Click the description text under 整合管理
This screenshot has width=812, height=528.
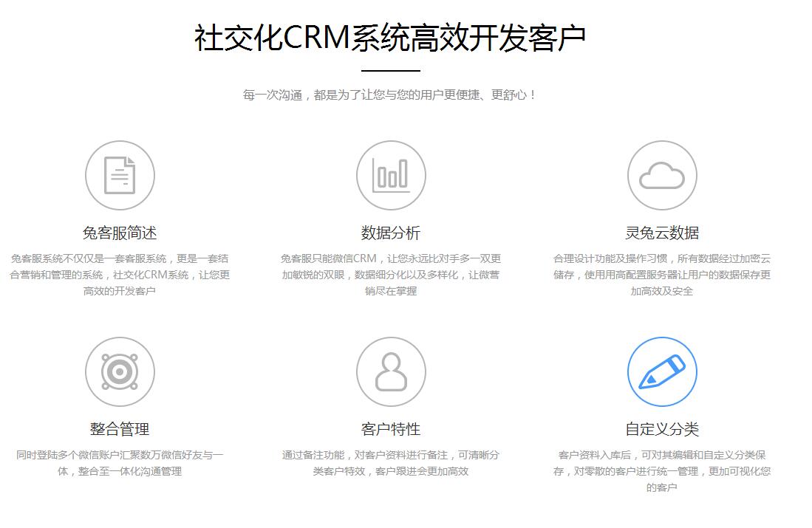pyautogui.click(x=120, y=463)
